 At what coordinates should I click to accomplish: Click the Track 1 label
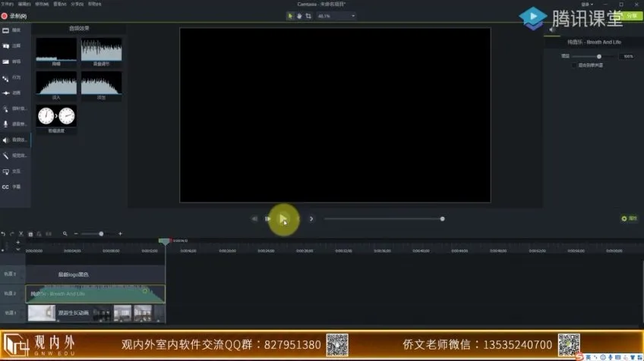11,313
